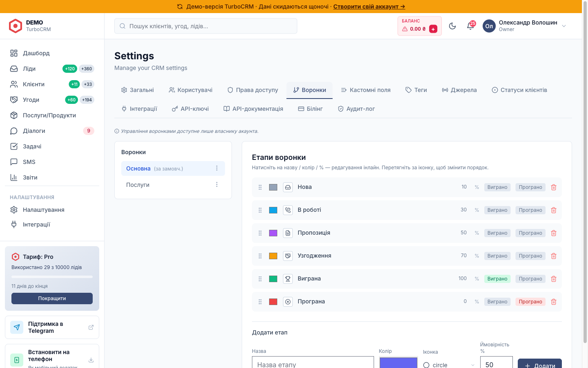
Task: Delete the Узгодження stage
Action: coord(554,256)
